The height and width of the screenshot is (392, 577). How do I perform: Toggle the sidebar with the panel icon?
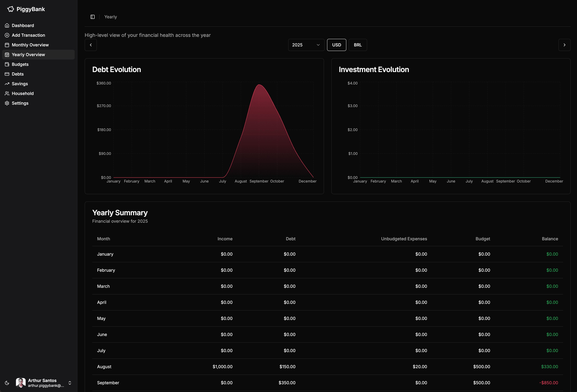[x=92, y=17]
